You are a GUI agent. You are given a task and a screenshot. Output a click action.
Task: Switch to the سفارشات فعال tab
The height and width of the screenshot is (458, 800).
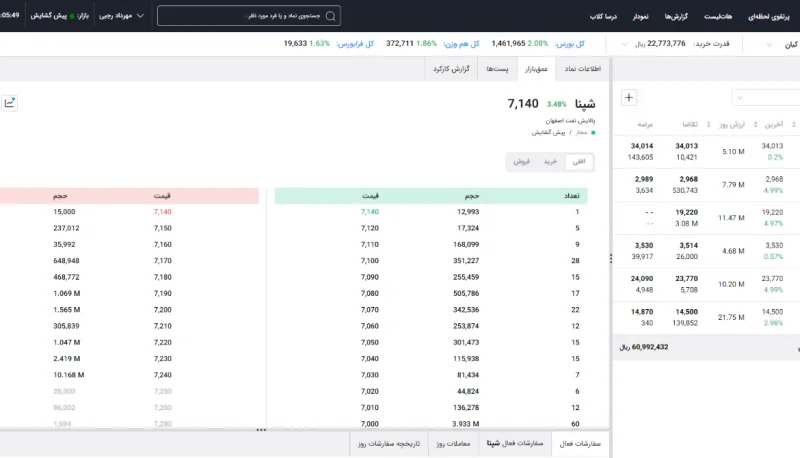pos(580,444)
